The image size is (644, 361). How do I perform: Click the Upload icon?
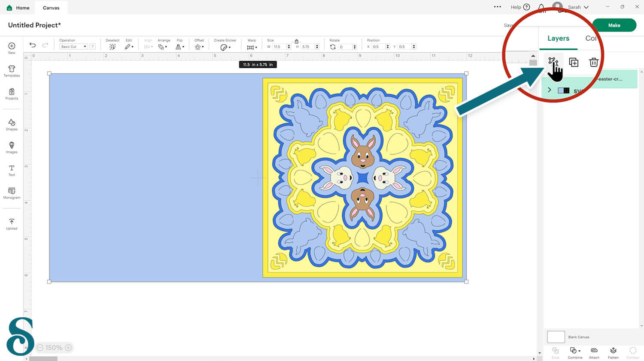pos(12,222)
